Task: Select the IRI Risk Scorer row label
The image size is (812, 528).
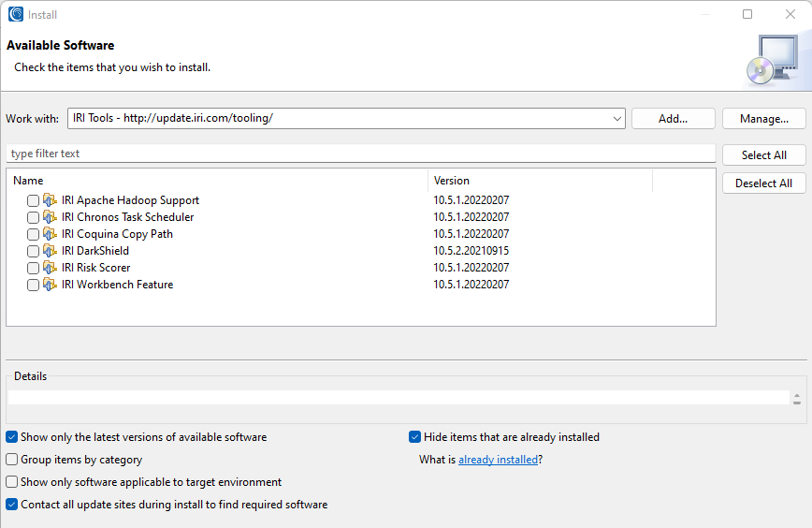Action: pos(95,268)
